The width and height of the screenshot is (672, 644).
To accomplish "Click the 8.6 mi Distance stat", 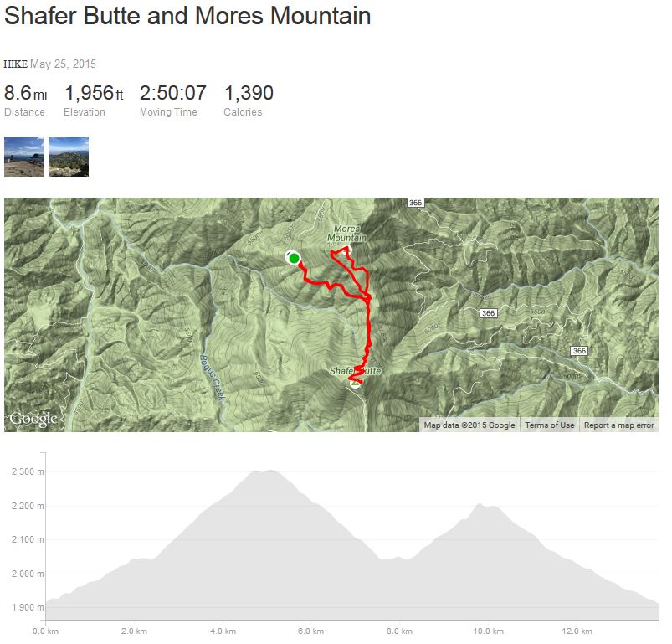I will [25, 93].
